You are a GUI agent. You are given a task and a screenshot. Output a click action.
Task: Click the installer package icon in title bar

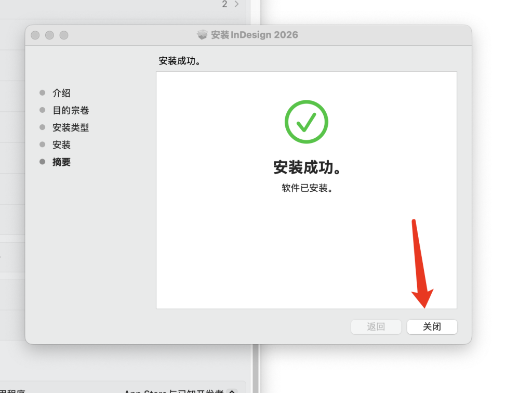(x=203, y=35)
